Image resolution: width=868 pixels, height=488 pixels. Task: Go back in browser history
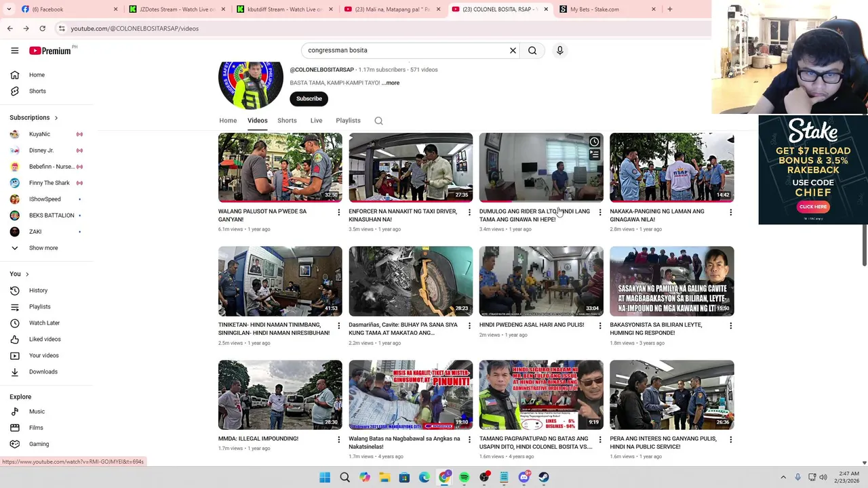click(9, 28)
